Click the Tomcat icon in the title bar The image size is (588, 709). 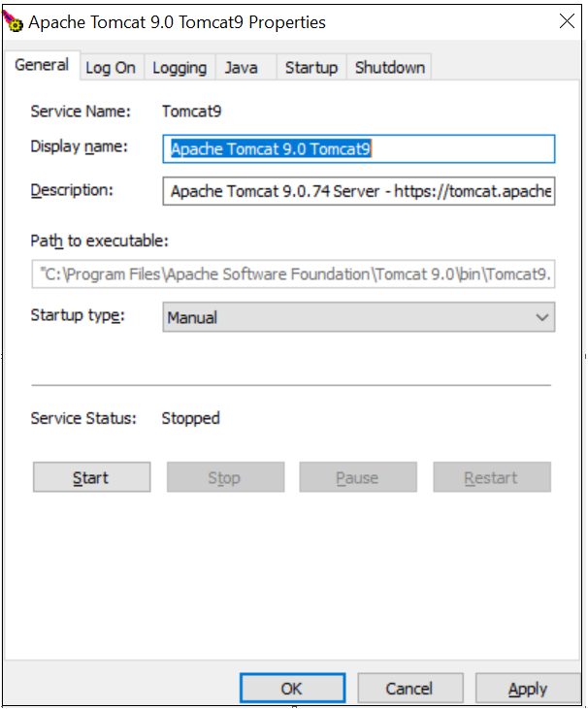pyautogui.click(x=15, y=21)
